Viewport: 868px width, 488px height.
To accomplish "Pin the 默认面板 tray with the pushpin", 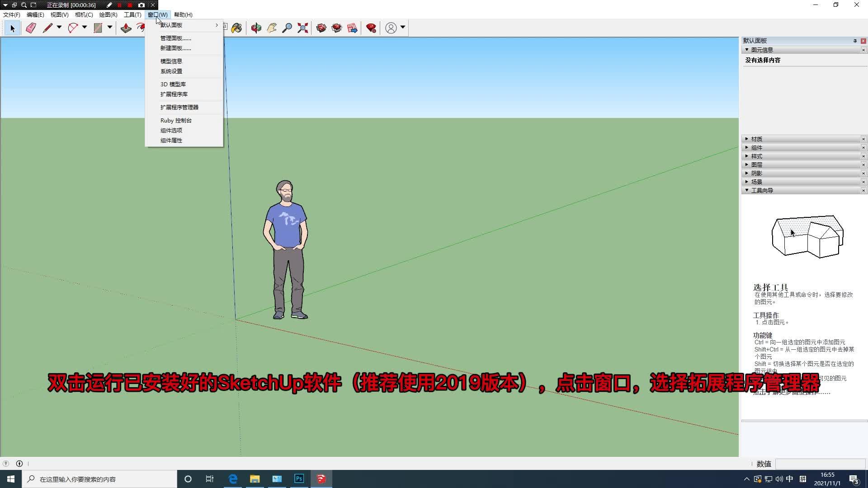I will pyautogui.click(x=855, y=41).
